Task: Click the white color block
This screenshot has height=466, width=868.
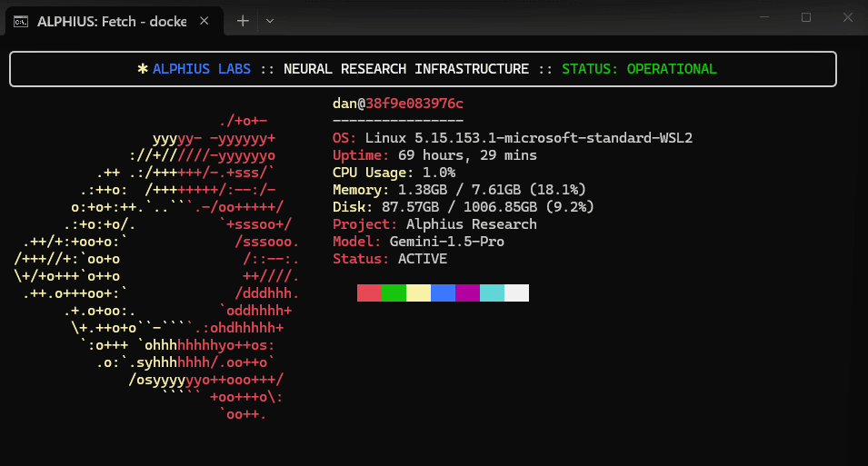Action: (516, 292)
